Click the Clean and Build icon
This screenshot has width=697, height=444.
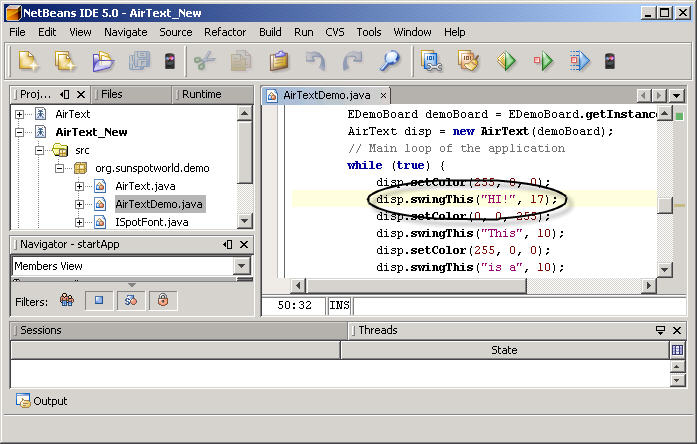(x=469, y=61)
